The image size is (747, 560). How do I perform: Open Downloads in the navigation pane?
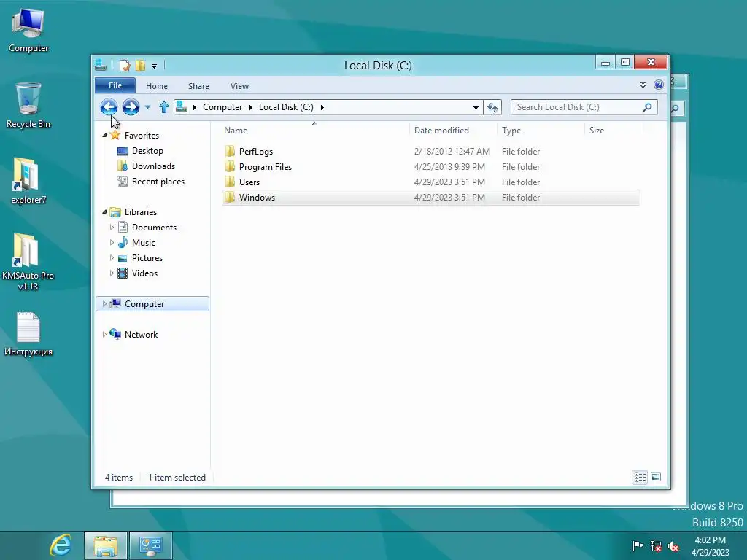153,166
